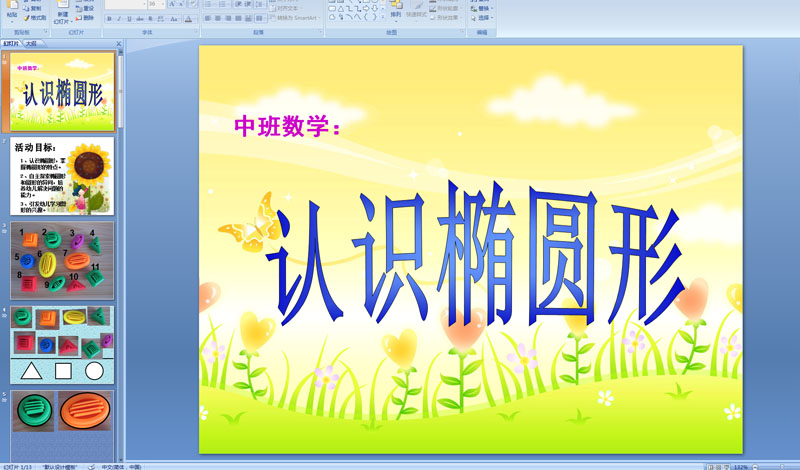Click the Paste (粘贴) button

[x=12, y=10]
